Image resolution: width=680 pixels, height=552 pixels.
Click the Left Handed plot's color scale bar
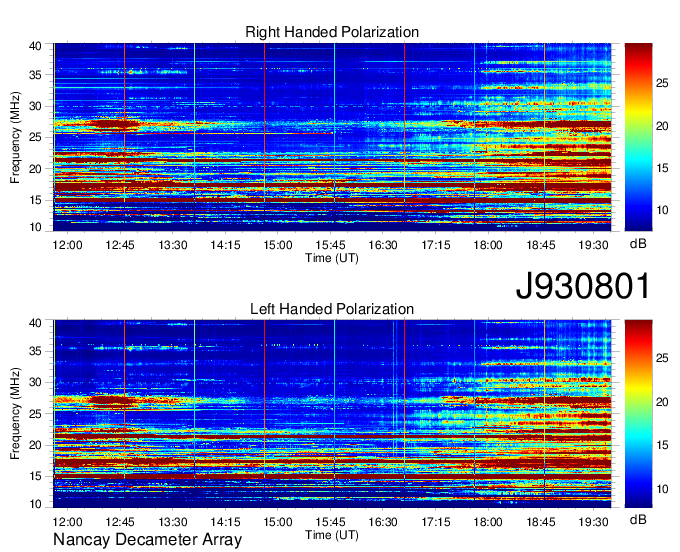(638, 414)
